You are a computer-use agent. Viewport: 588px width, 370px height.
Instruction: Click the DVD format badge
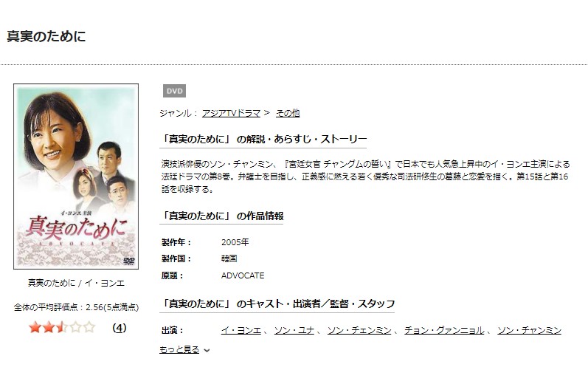click(x=174, y=91)
